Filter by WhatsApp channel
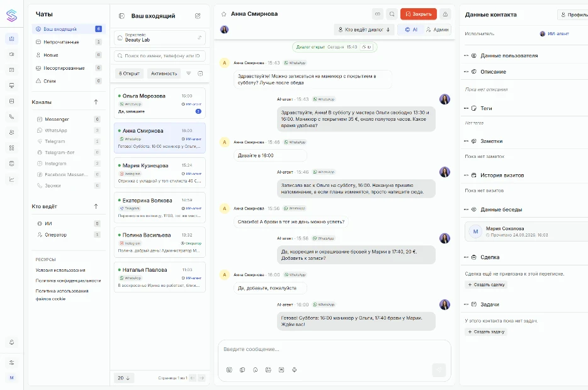 (x=69, y=130)
